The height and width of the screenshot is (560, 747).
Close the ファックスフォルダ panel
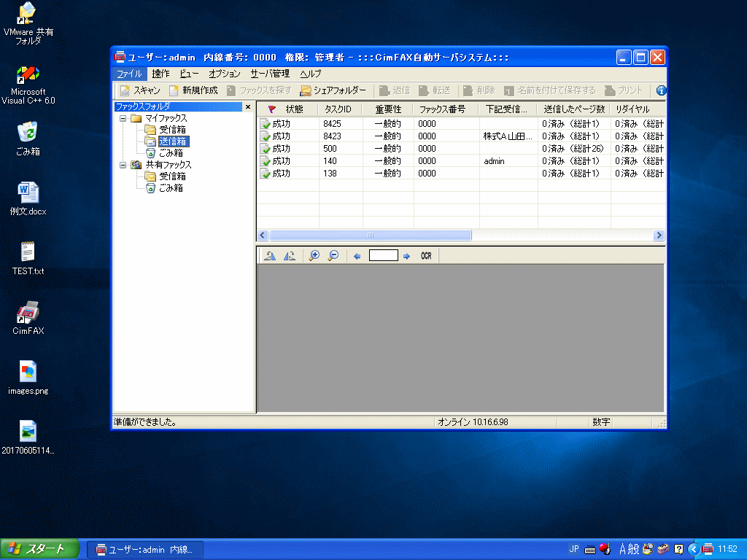pos(248,106)
